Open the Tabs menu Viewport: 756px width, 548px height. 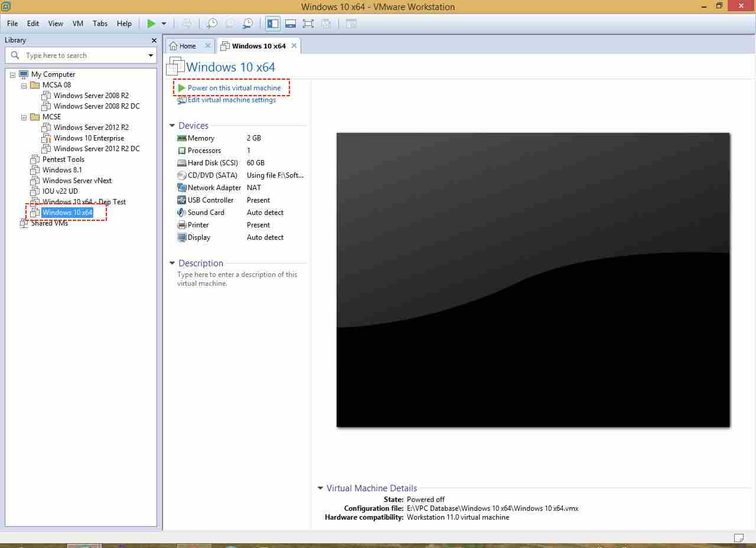point(100,24)
